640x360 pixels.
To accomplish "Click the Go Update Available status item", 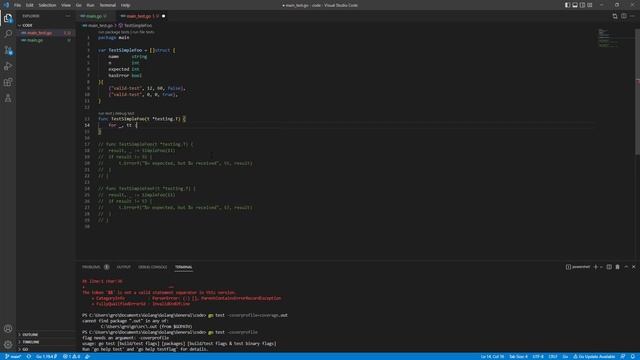I will (x=594, y=356).
